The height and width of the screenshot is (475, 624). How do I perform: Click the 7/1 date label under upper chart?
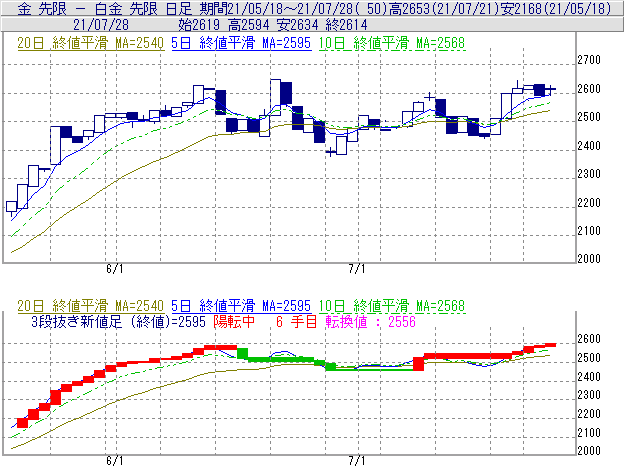(x=357, y=269)
